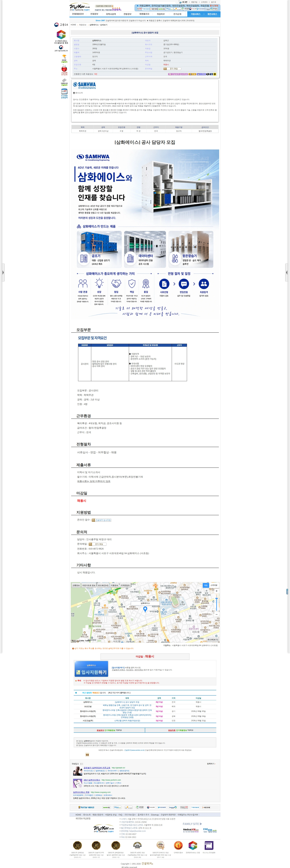Share posting via Facebook icon

[x=211, y=74]
